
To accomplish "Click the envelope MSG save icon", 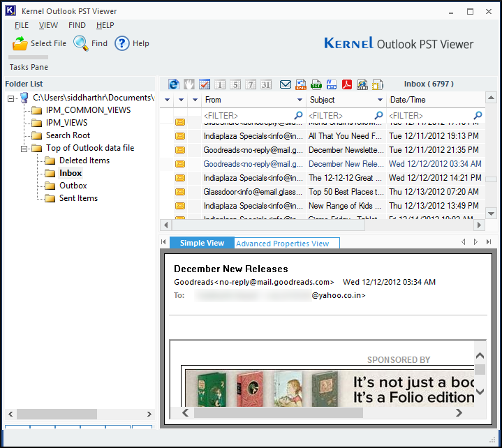I will point(286,84).
